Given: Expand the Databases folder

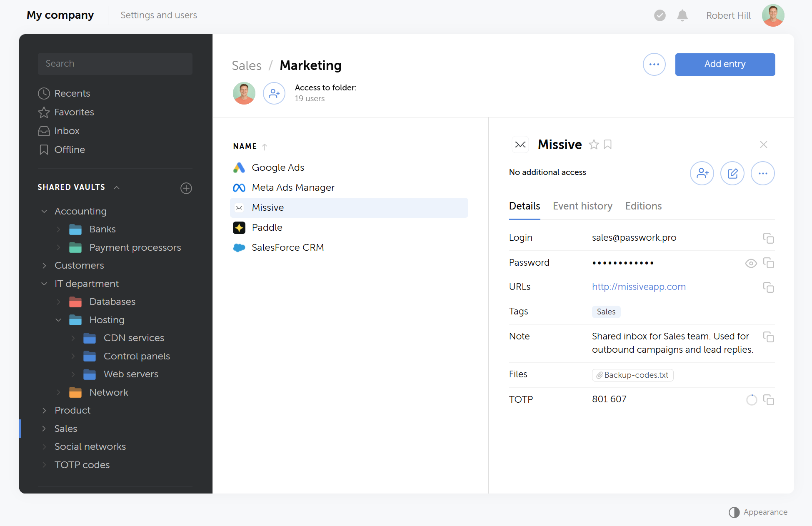Looking at the screenshot, I should point(58,302).
